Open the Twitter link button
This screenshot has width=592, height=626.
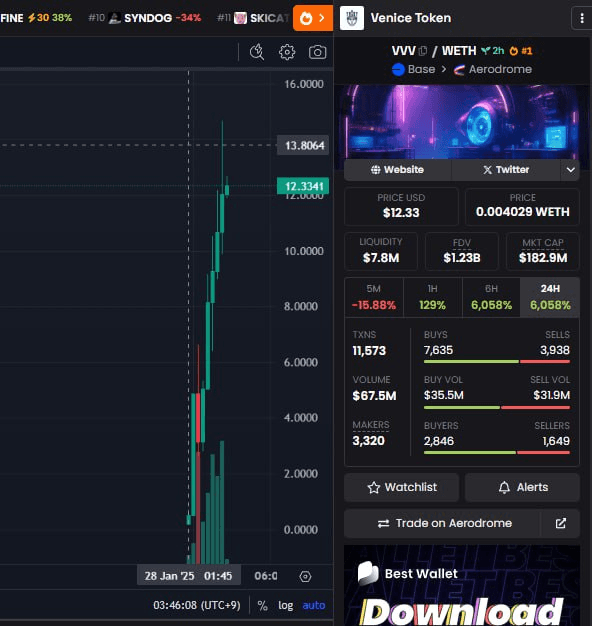click(x=506, y=170)
